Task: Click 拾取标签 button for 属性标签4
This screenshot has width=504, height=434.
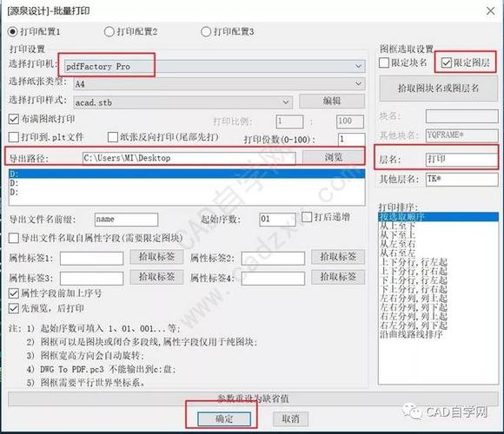Action: (338, 277)
